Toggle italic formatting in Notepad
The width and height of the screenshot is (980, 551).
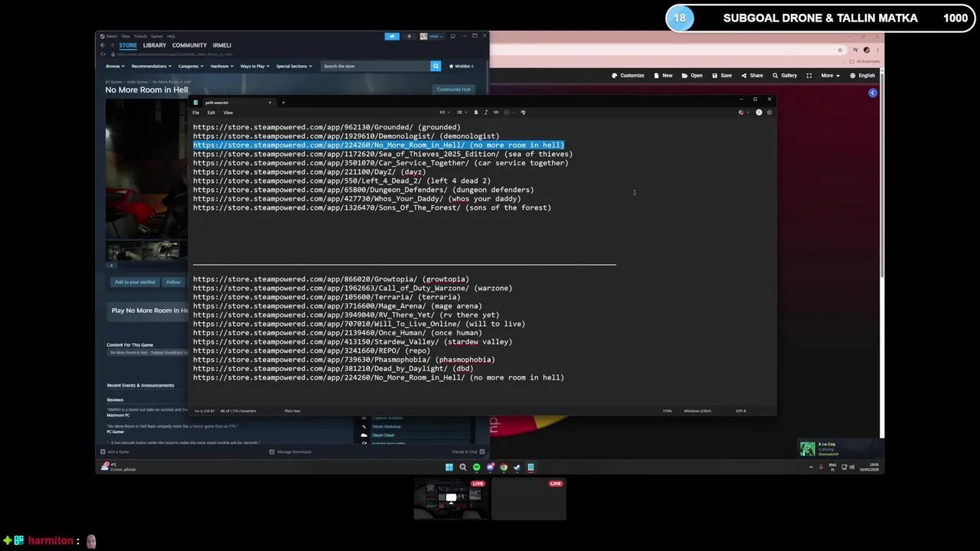(486, 112)
